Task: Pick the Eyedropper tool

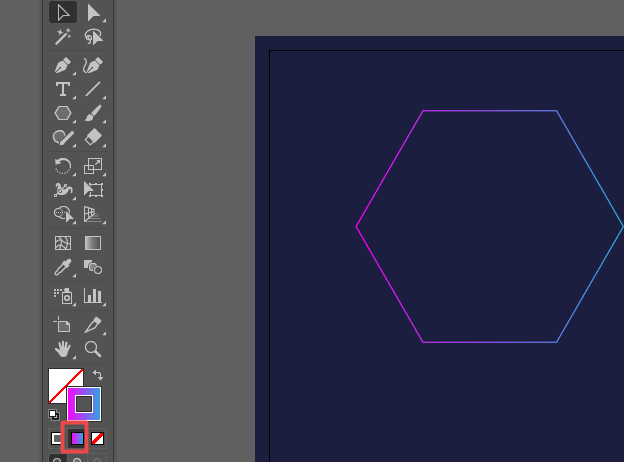Action: tap(63, 267)
